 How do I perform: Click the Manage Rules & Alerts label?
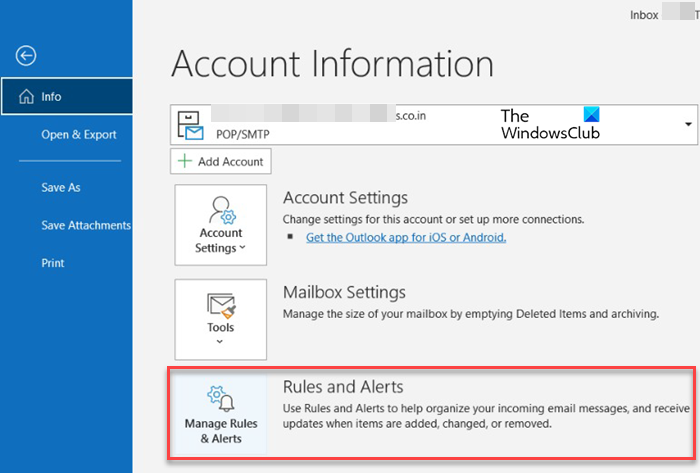pyautogui.click(x=220, y=431)
